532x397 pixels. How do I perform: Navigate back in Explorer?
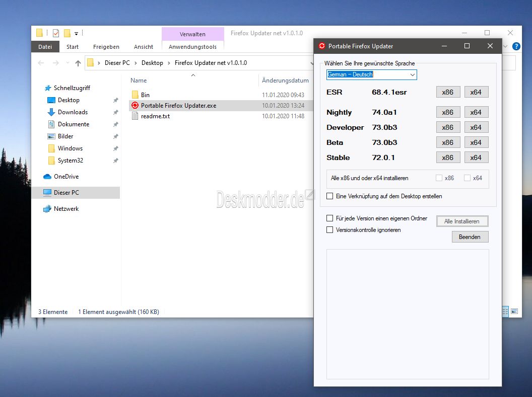click(x=41, y=63)
